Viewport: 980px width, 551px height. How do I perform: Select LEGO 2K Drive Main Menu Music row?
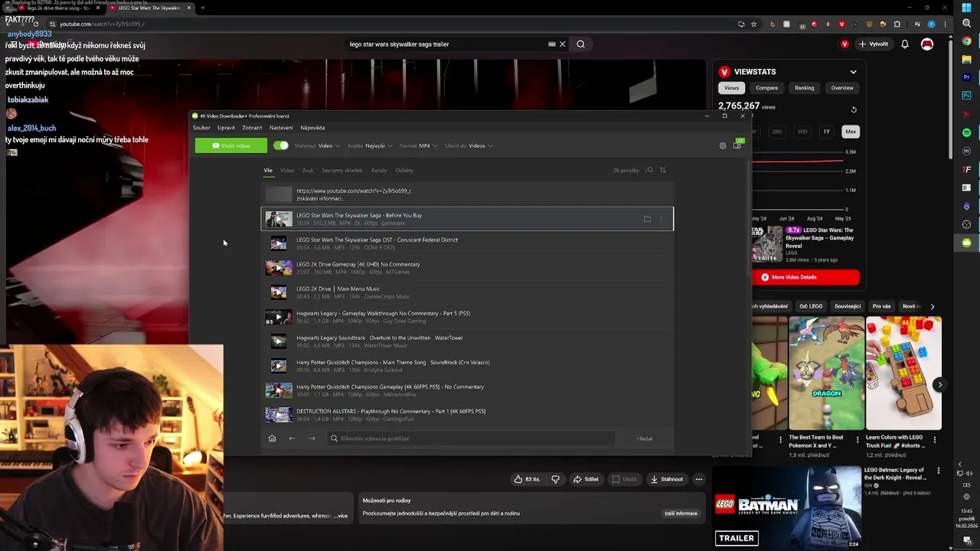467,292
